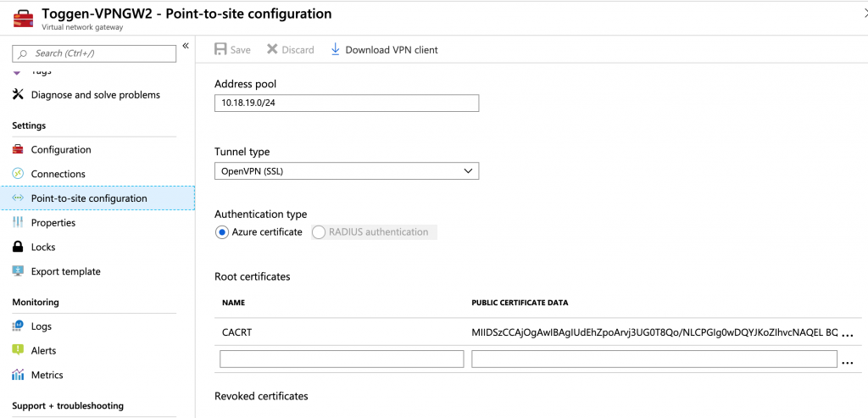868x418 pixels.
Task: Click the empty root certificate name field
Action: [341, 359]
